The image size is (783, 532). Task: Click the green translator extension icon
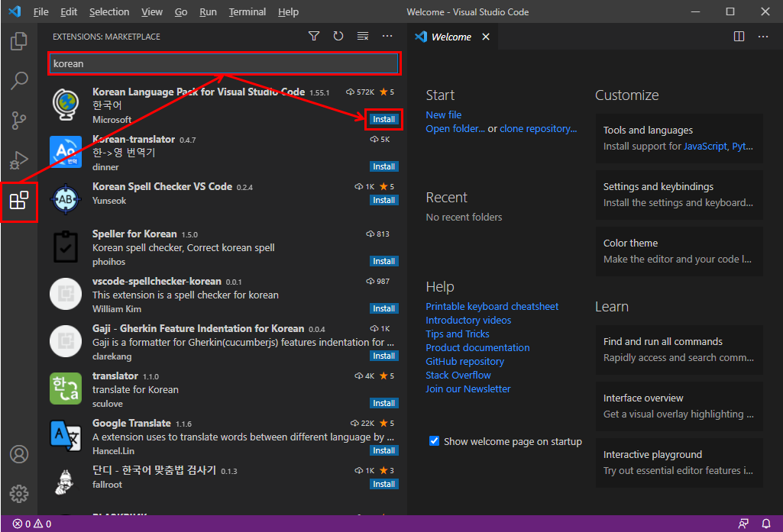tap(66, 389)
